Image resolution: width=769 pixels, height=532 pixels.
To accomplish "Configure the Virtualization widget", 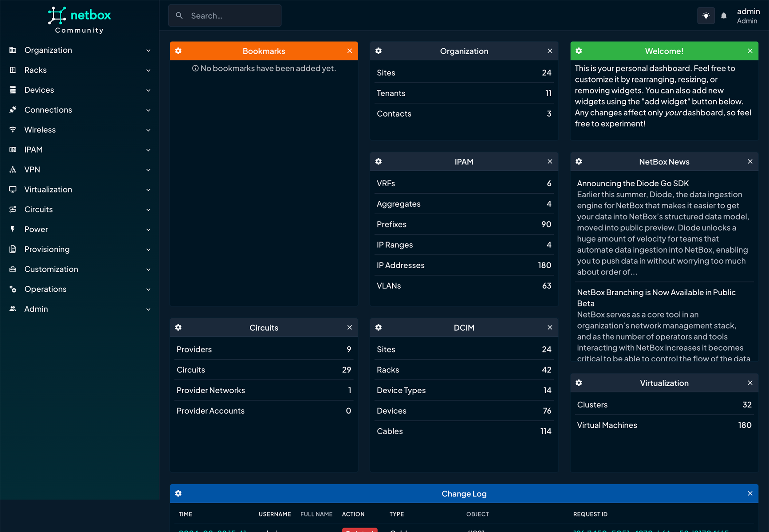I will coord(579,383).
